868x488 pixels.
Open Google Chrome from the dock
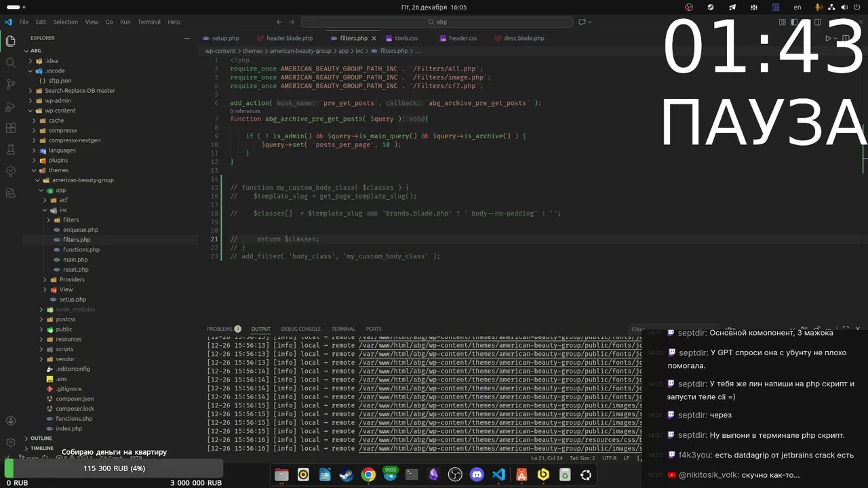[368, 475]
